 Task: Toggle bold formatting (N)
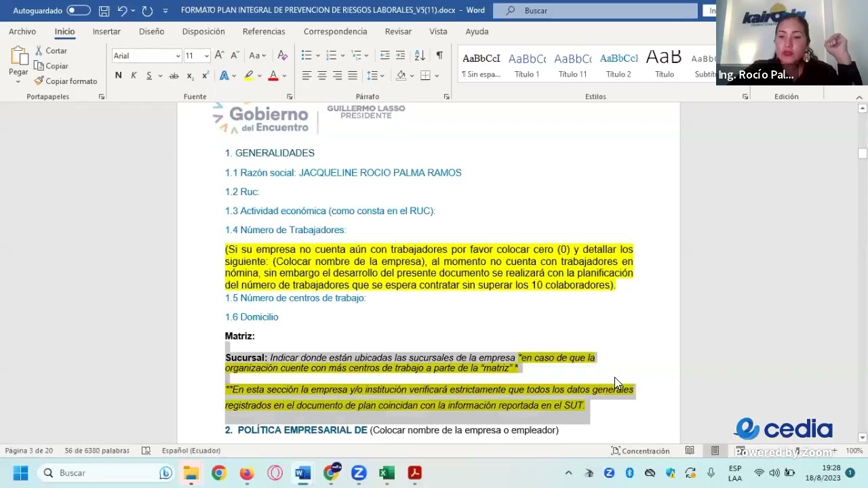[x=118, y=75]
